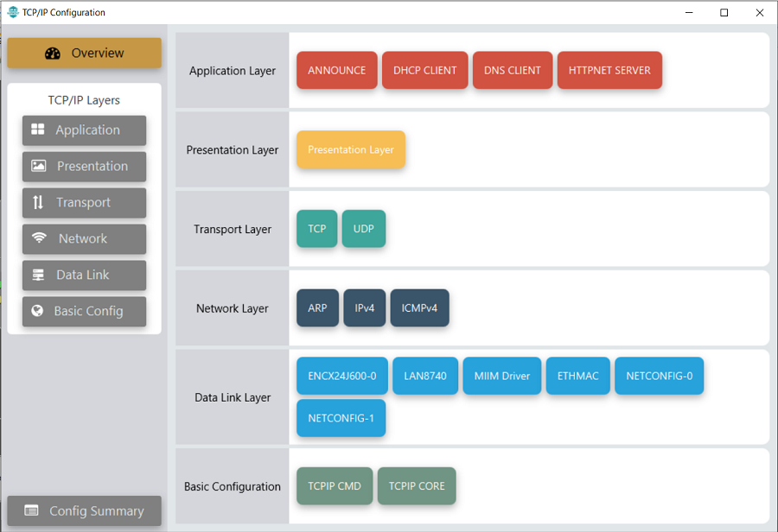Image resolution: width=778 pixels, height=532 pixels.
Task: Select the NETCONFIG-0 module
Action: coord(660,376)
